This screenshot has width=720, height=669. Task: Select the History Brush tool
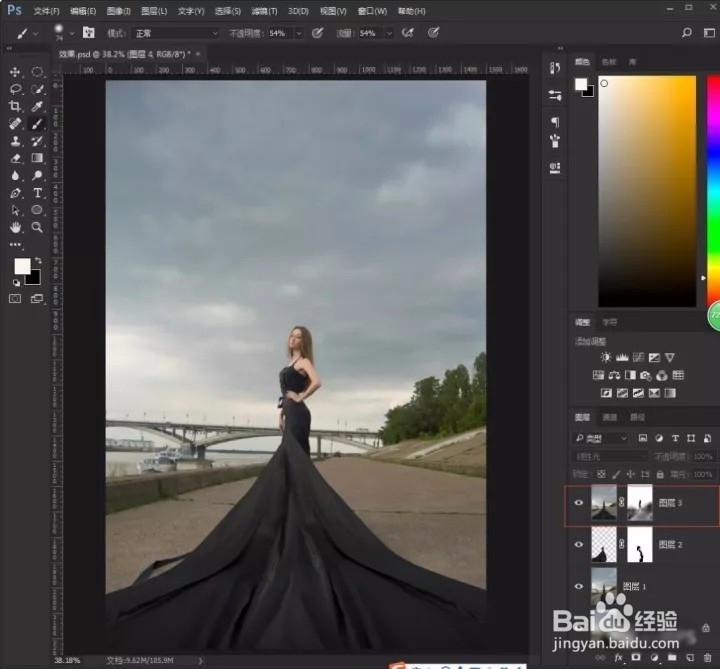(37, 141)
